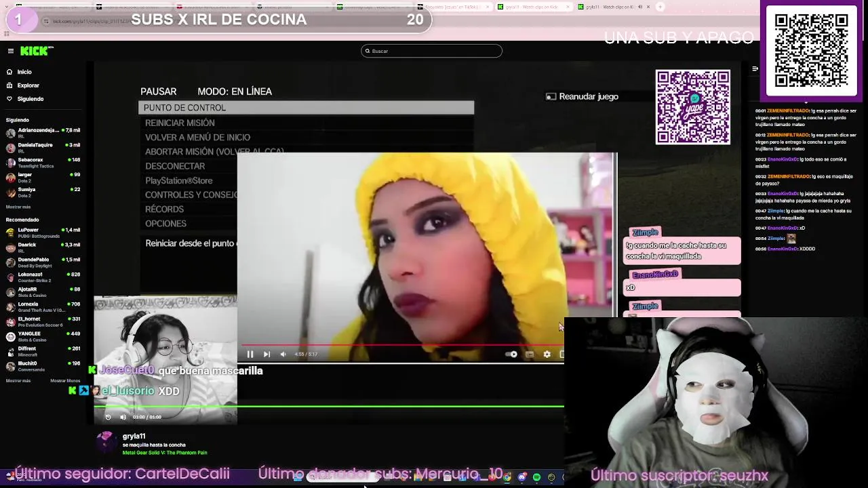Go to Inicio in the sidebar

19,72
